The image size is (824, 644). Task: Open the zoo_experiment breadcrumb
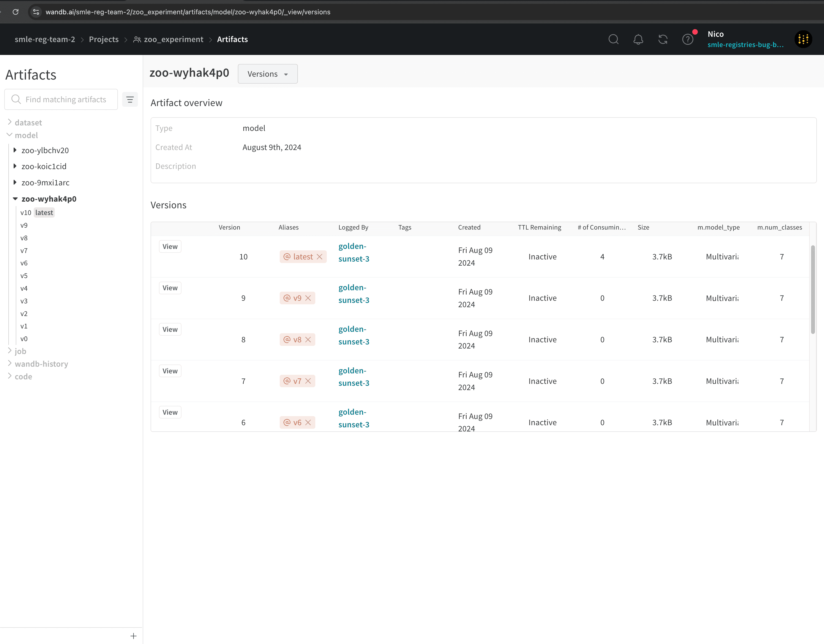click(x=174, y=39)
